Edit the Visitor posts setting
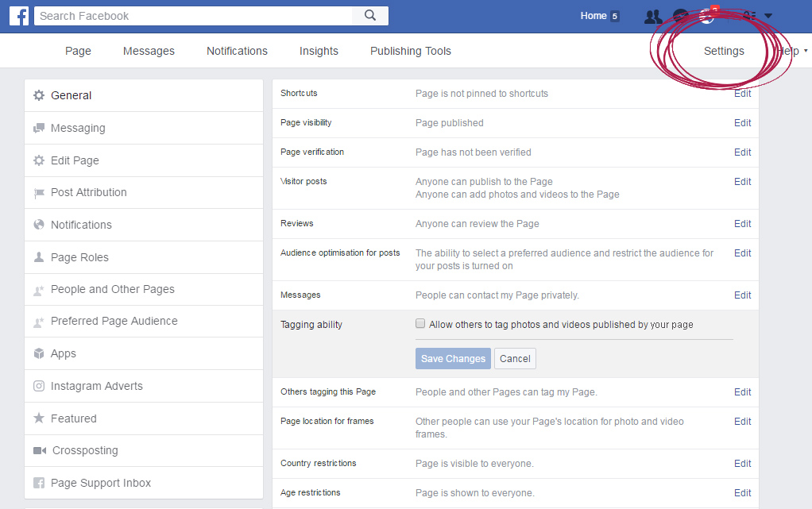The height and width of the screenshot is (509, 812). click(743, 182)
